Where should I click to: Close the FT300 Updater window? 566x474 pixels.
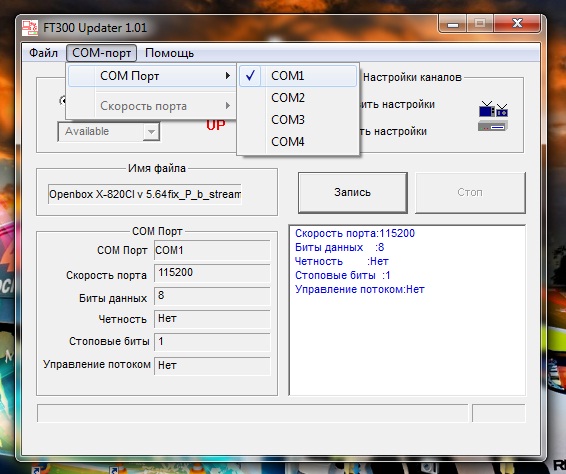517,24
